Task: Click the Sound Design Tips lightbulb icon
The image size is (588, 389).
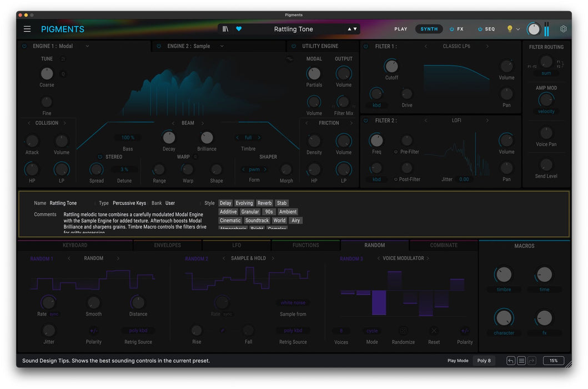Action: click(x=510, y=29)
